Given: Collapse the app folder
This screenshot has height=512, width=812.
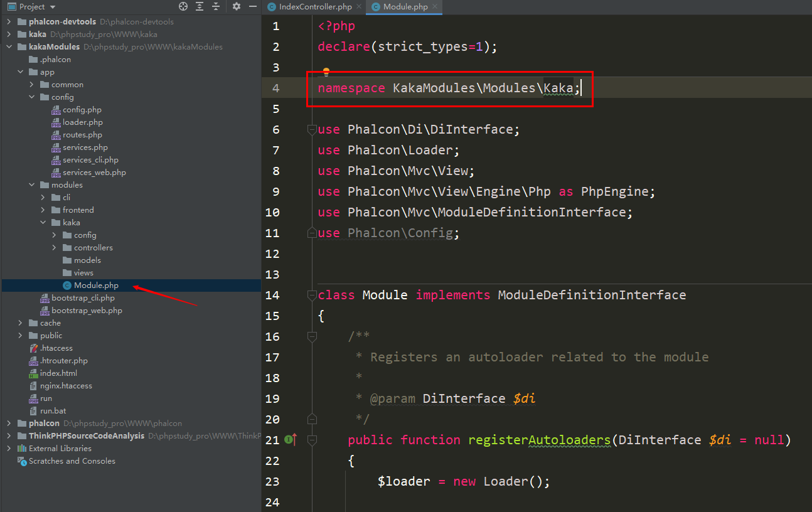Looking at the screenshot, I should point(20,72).
